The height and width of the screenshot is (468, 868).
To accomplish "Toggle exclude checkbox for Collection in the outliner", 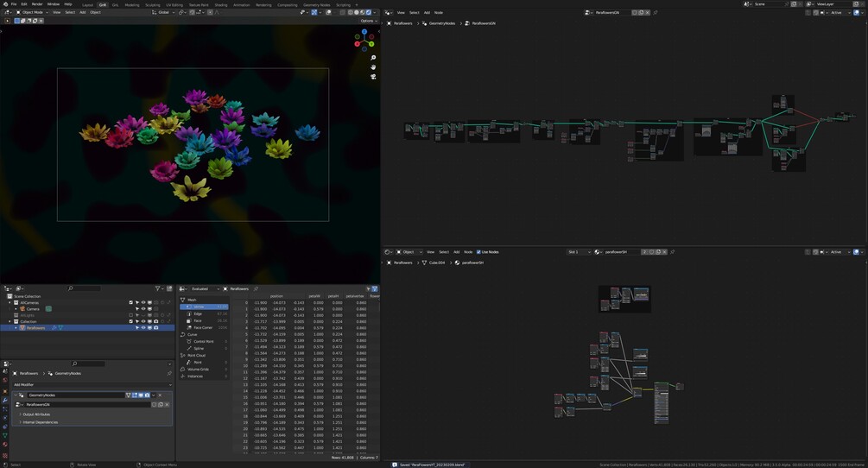I will click(x=130, y=321).
